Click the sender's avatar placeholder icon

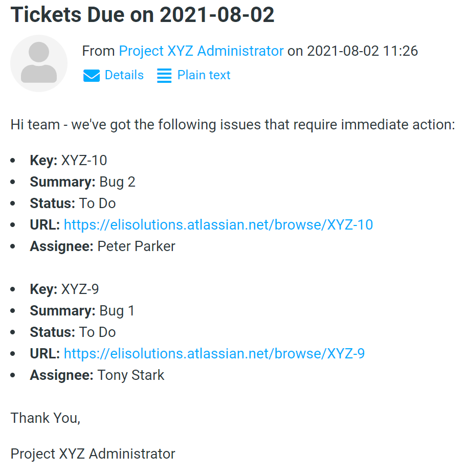tap(39, 63)
